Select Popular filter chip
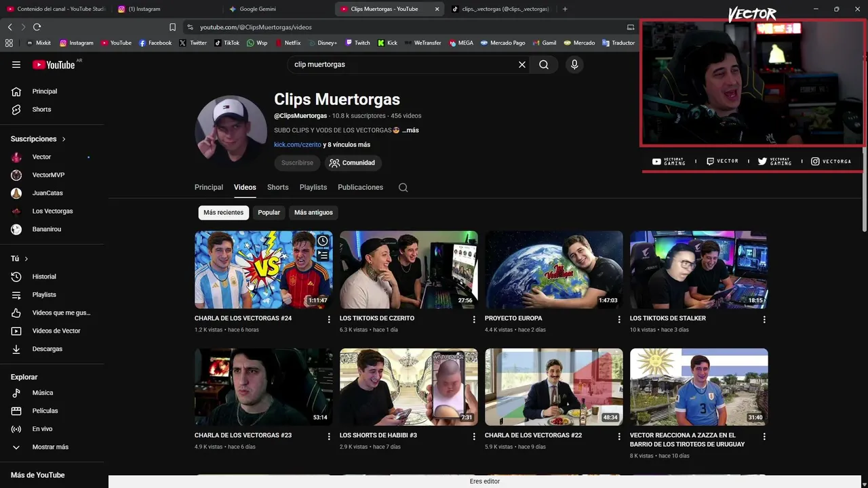Image resolution: width=868 pixels, height=488 pixels. click(269, 213)
